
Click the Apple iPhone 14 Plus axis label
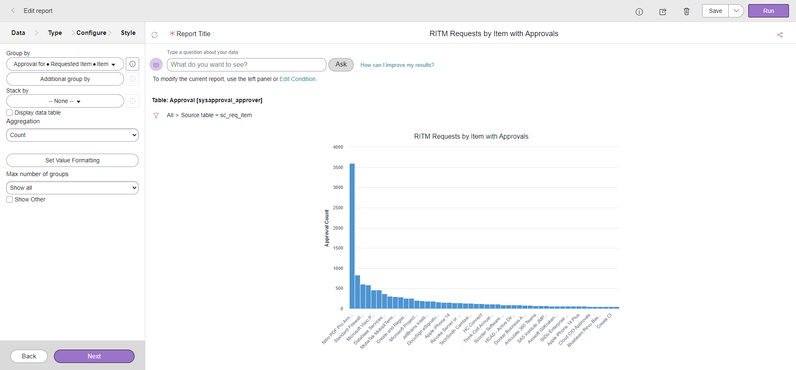tap(563, 329)
